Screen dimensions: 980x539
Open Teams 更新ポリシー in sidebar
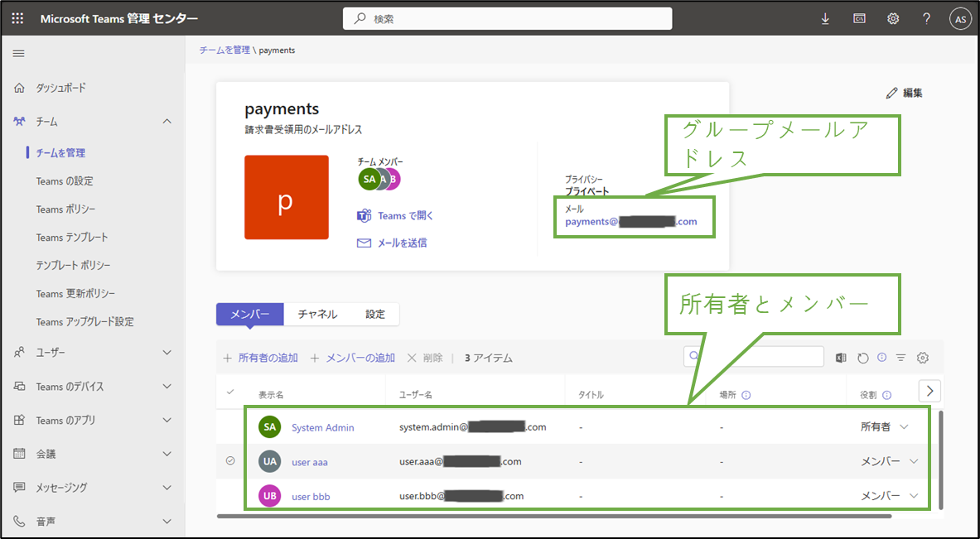click(75, 294)
